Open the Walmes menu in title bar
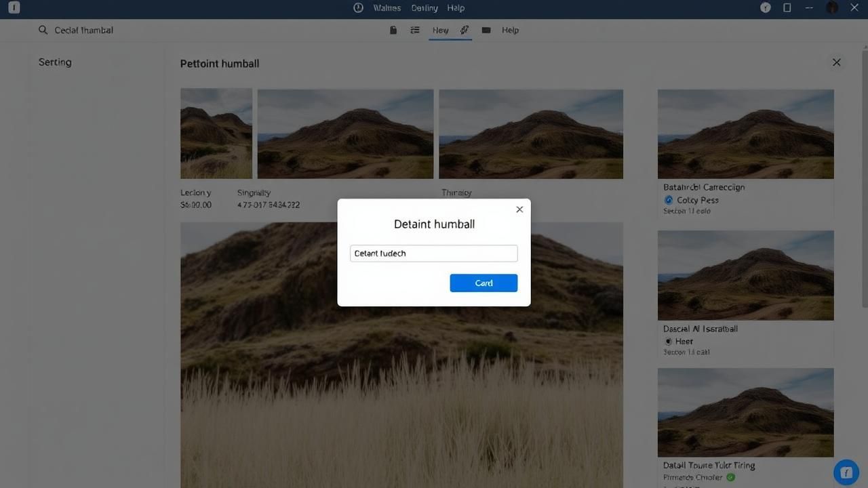The image size is (868, 488). tap(387, 8)
